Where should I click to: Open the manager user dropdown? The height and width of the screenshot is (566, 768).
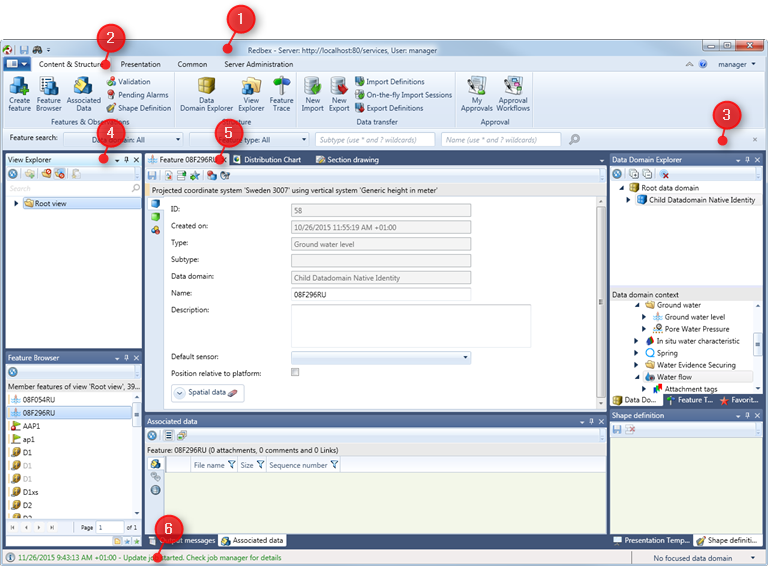pos(737,64)
